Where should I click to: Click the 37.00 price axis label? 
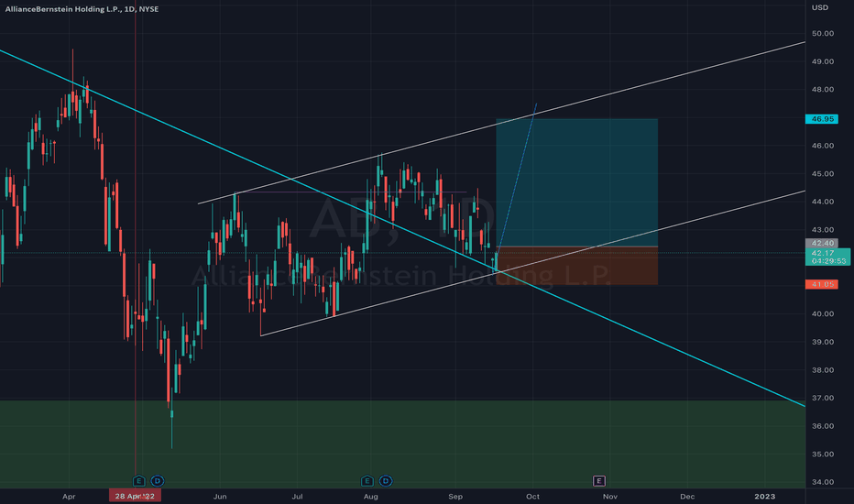pyautogui.click(x=823, y=399)
